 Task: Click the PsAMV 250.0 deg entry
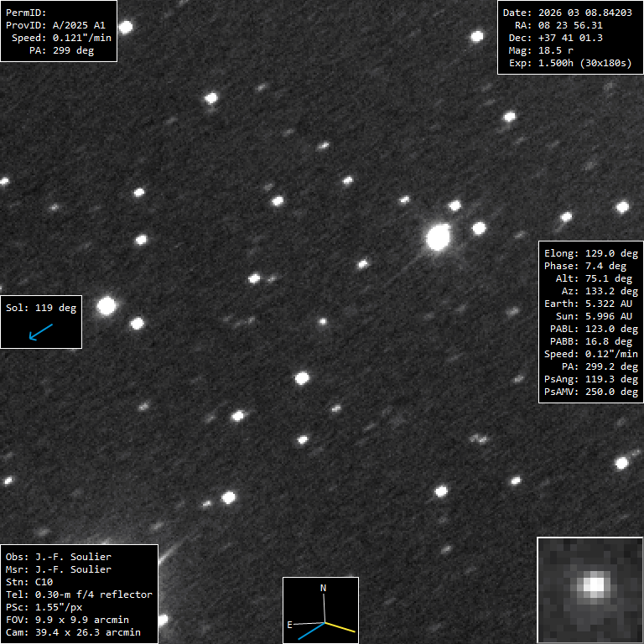click(591, 392)
